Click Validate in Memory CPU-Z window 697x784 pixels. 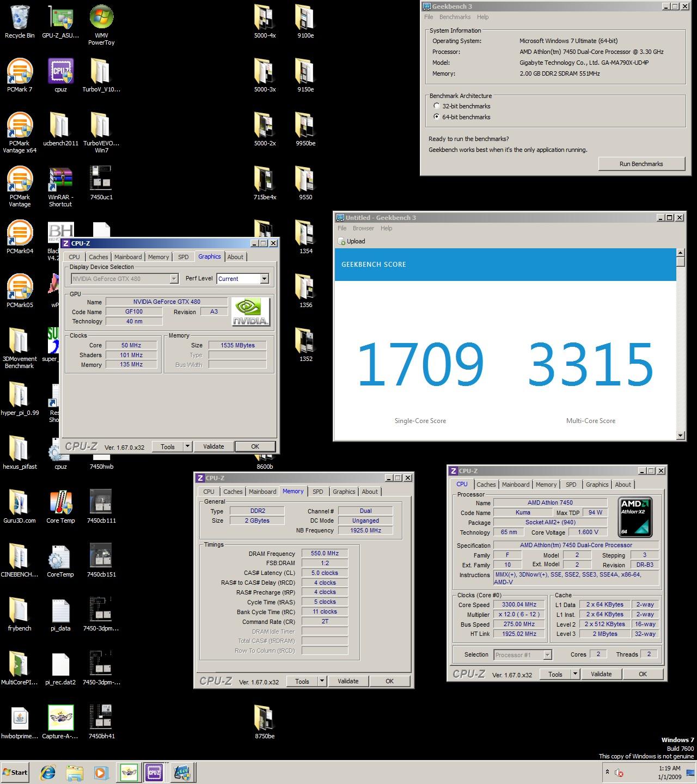(348, 681)
